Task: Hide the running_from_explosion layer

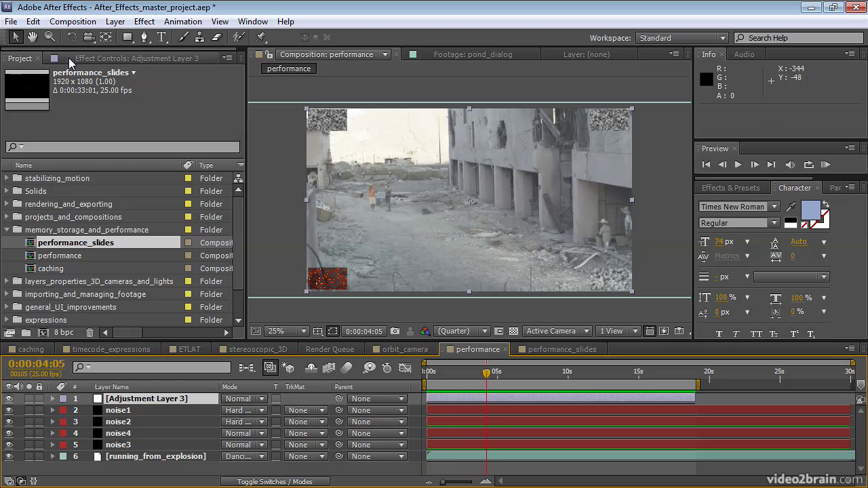Action: (x=9, y=456)
